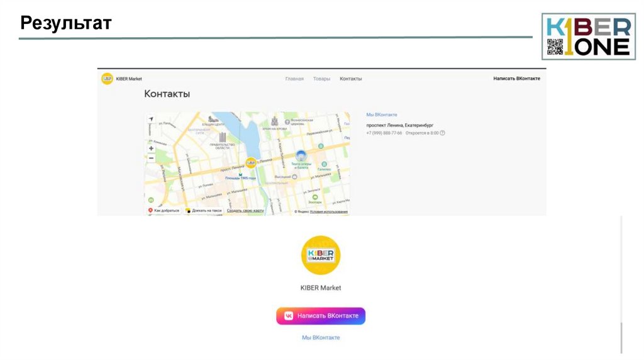This screenshot has width=644, height=361.
Task: Click phone number +7 (999) 888-77-66
Action: coord(384,133)
